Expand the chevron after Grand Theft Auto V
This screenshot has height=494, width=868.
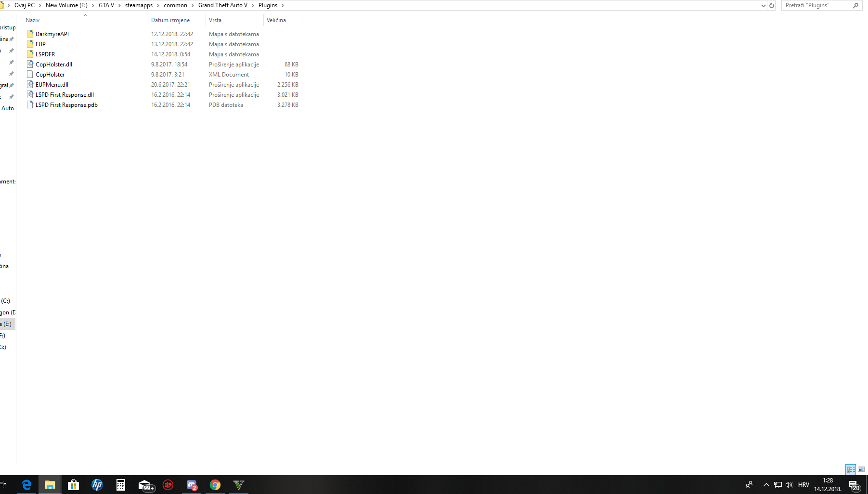click(253, 5)
